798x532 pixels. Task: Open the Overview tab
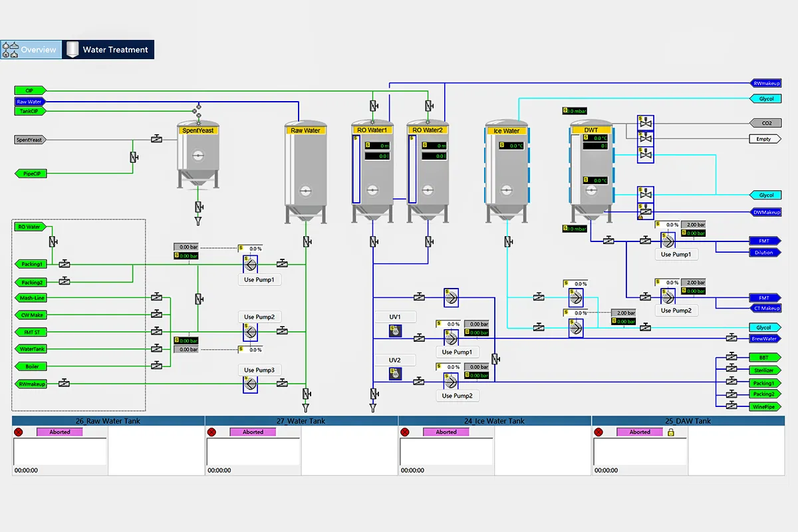pyautogui.click(x=31, y=50)
